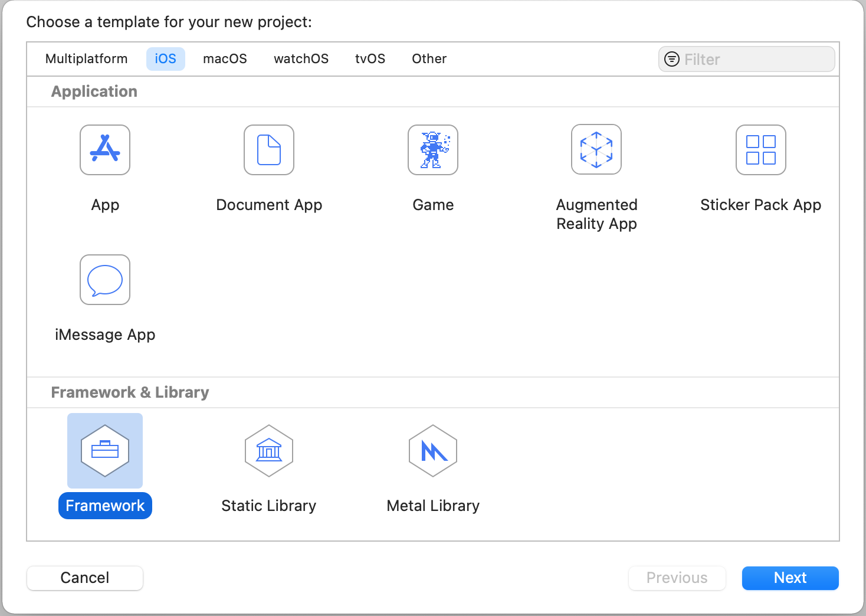The image size is (866, 616).
Task: Click the Game label
Action: (x=433, y=205)
